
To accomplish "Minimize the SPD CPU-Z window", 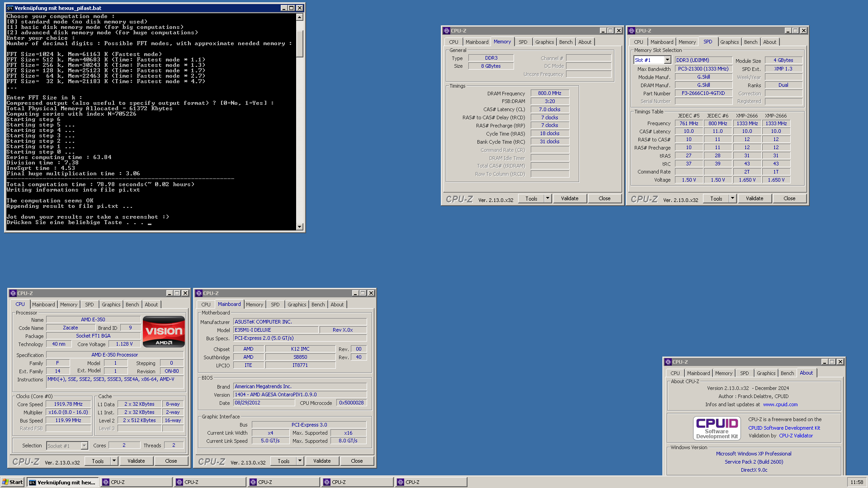I will tap(788, 31).
